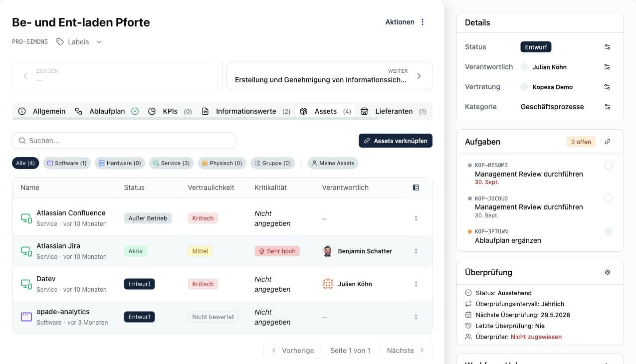Open row menu for Atlassian Jira
Screen dimensions: 636x364
416,251
